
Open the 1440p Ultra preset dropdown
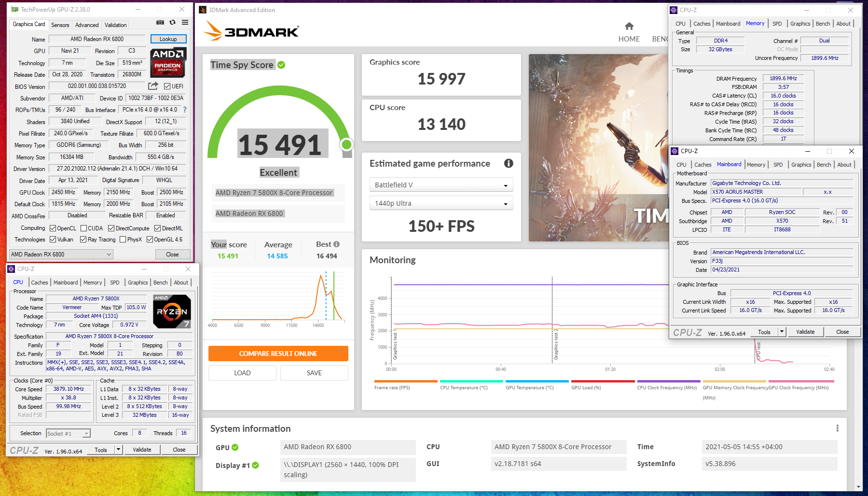tap(441, 203)
